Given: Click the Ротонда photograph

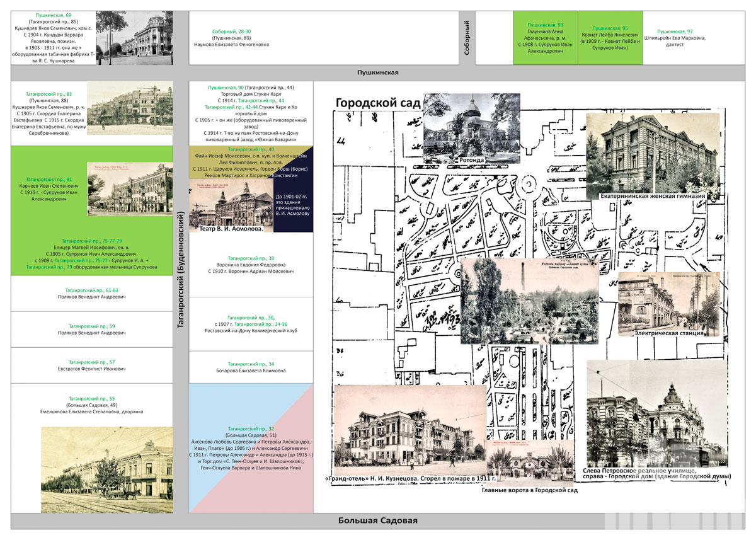Looking at the screenshot, I should 471,126.
